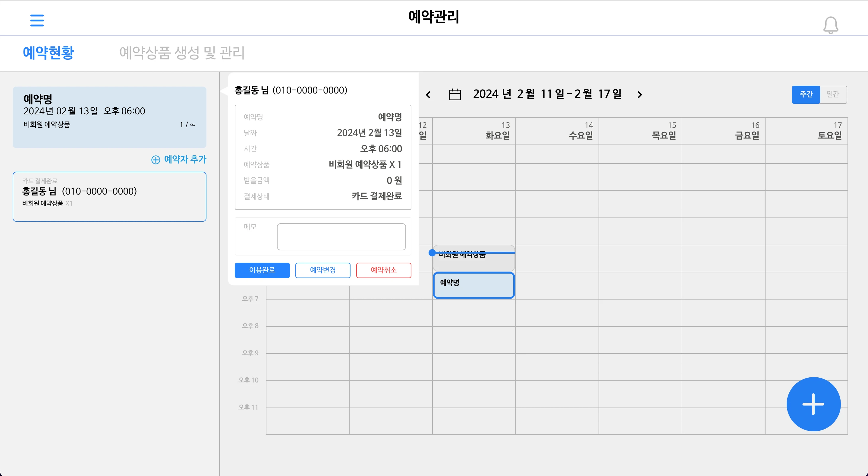Click the 오후 10 time label
This screenshot has width=868, height=476.
(x=248, y=380)
